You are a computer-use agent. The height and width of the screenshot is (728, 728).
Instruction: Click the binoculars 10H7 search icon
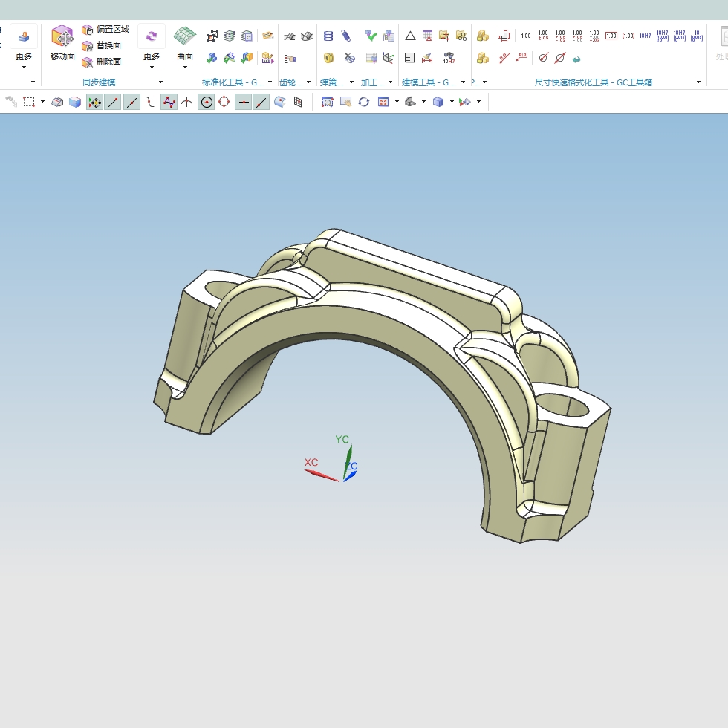tap(449, 58)
